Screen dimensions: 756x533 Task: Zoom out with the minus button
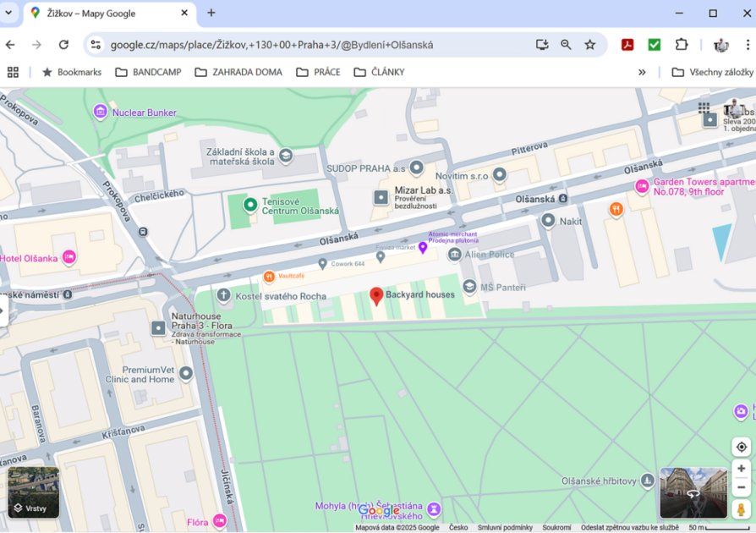pos(741,487)
